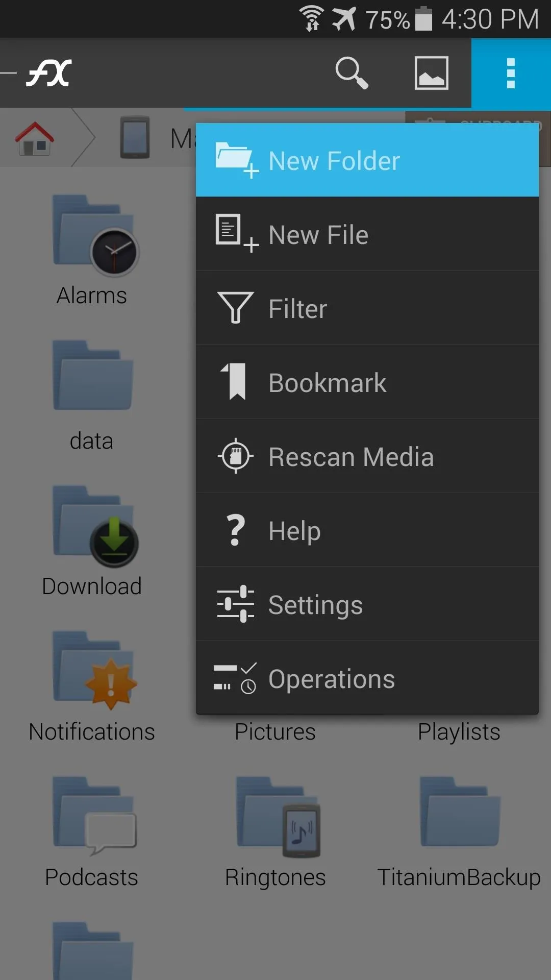Open the Podcasts folder icon

pyautogui.click(x=95, y=816)
